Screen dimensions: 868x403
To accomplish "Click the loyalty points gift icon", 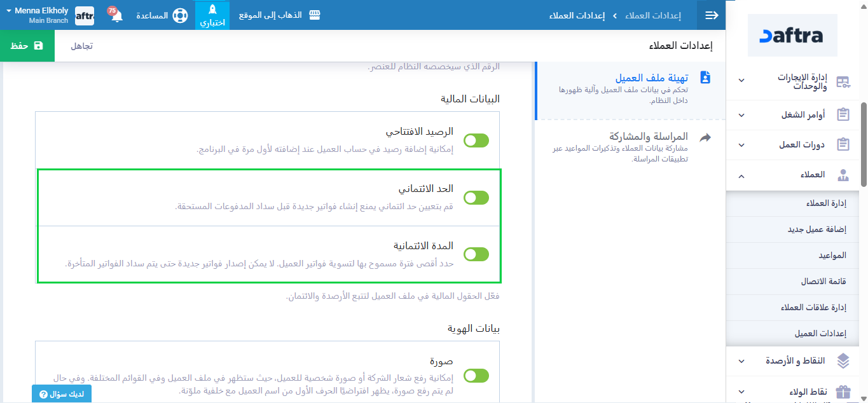I will 843,392.
